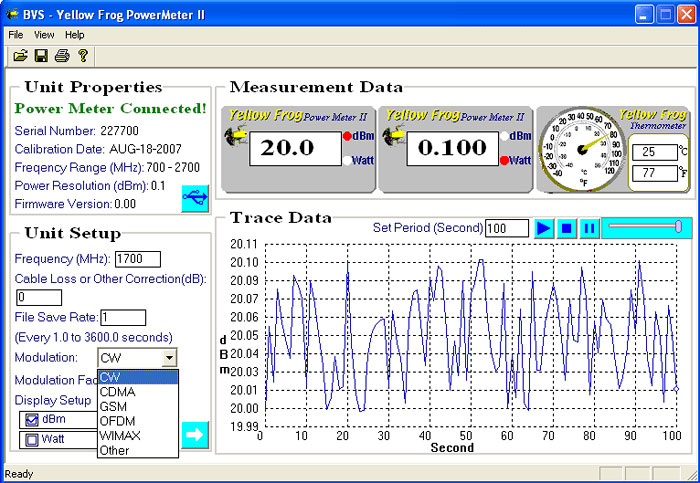Open the Modulation dropdown arrow
The width and height of the screenshot is (700, 483).
pos(169,358)
